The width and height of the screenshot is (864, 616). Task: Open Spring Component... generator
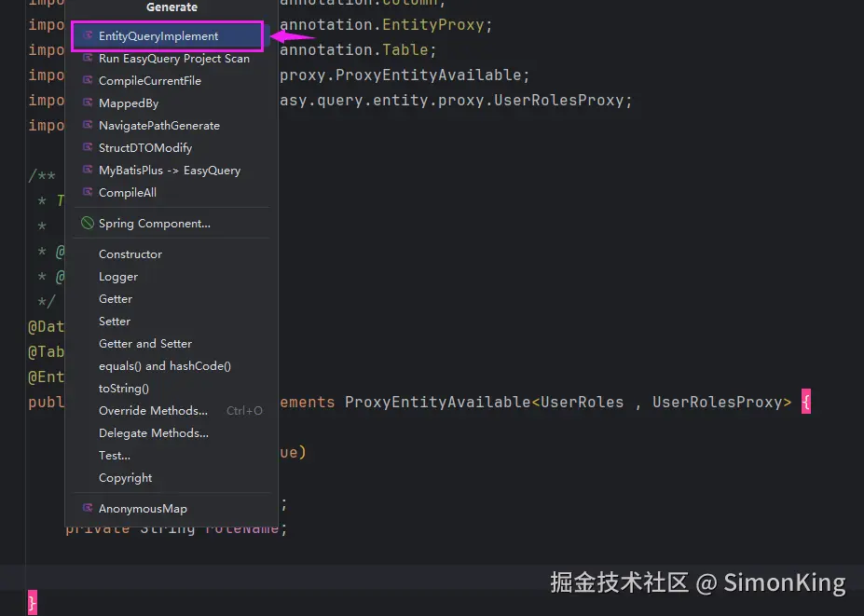171,223
